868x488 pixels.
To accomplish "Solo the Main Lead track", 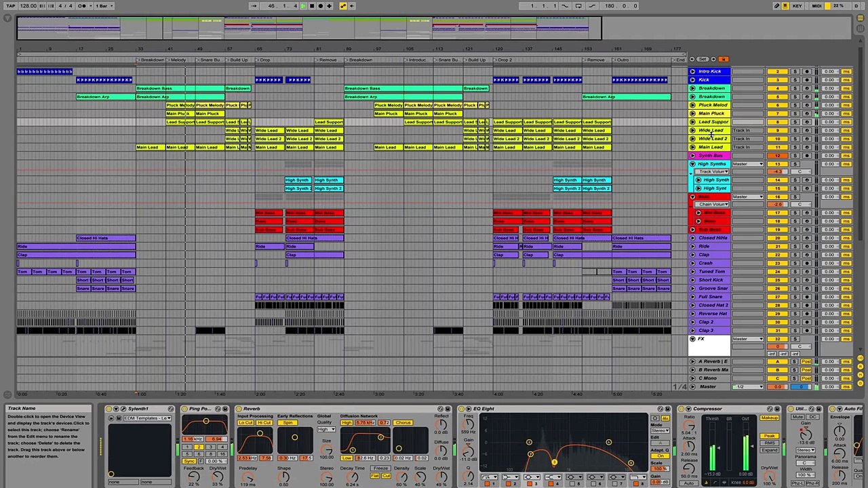I will tap(795, 147).
